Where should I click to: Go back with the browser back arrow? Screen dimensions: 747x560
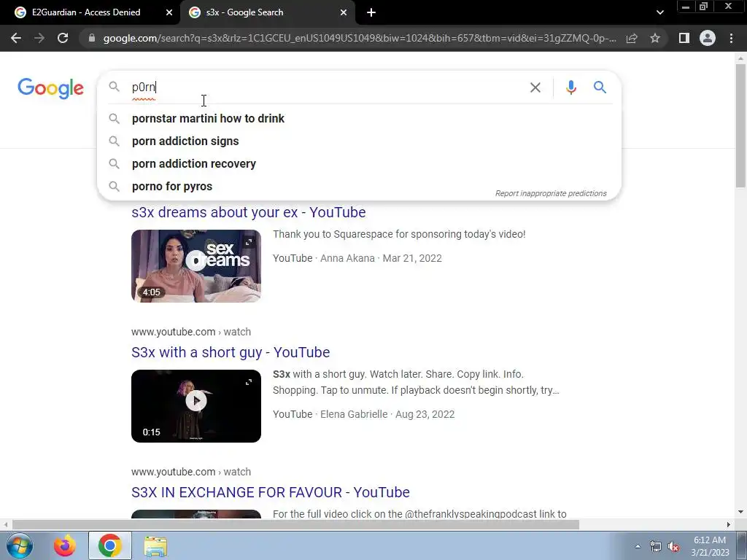[16, 38]
